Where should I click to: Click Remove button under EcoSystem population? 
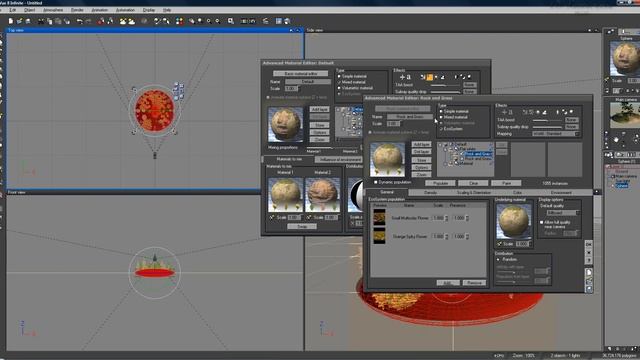pos(474,282)
